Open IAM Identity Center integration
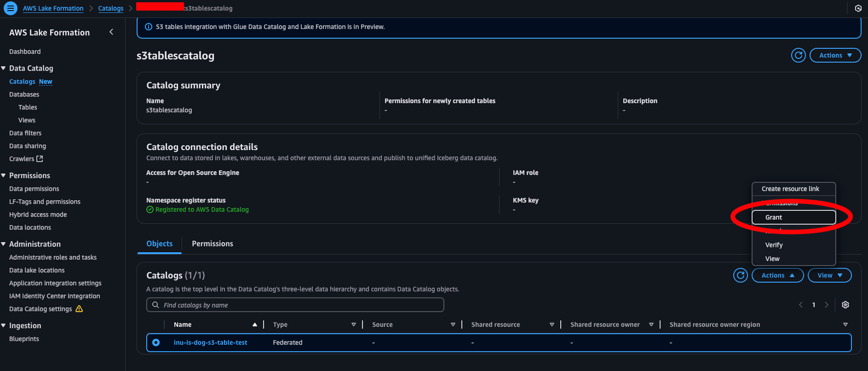The height and width of the screenshot is (371, 868). [54, 296]
